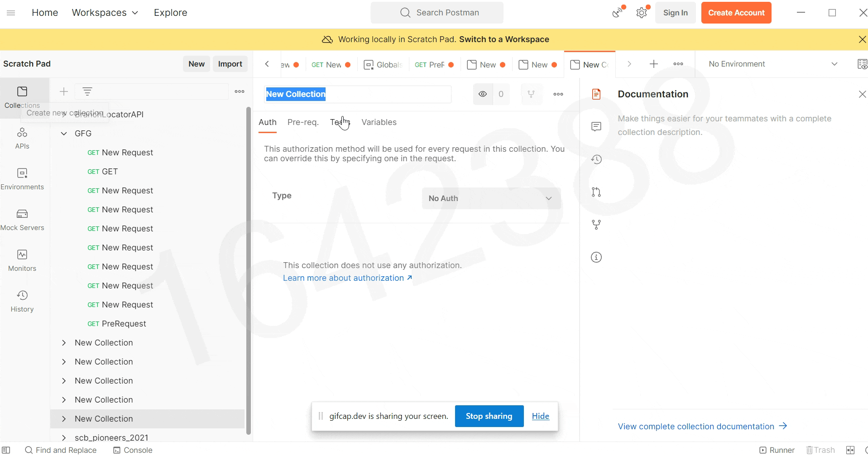Collapse the GFG collection

pos(64,134)
